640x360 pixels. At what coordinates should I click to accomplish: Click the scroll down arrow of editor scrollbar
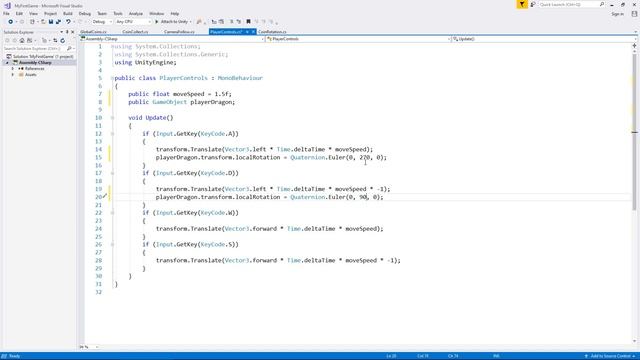click(x=634, y=341)
